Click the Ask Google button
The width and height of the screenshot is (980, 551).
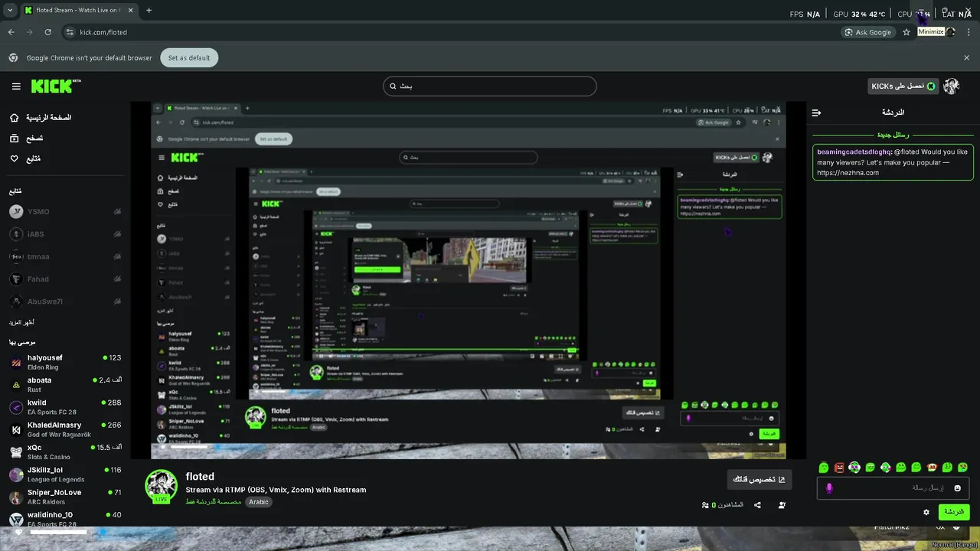(868, 32)
